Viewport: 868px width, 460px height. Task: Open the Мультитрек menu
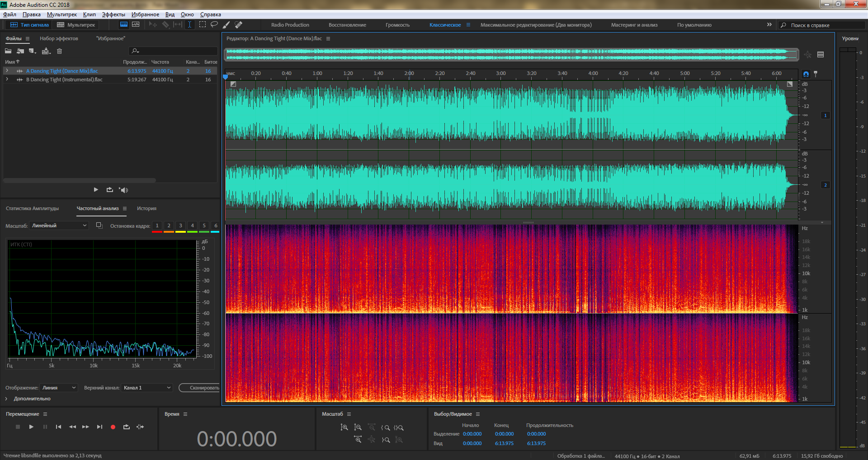[62, 14]
